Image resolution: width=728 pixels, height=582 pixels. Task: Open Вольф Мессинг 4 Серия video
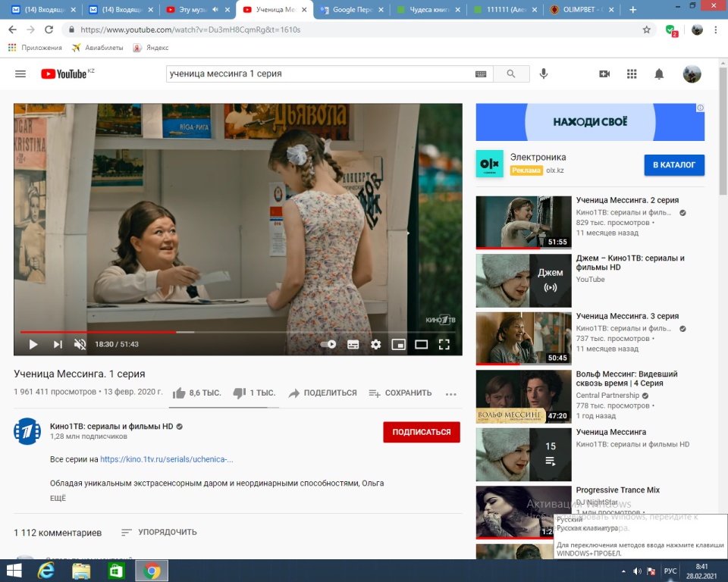[x=524, y=396]
